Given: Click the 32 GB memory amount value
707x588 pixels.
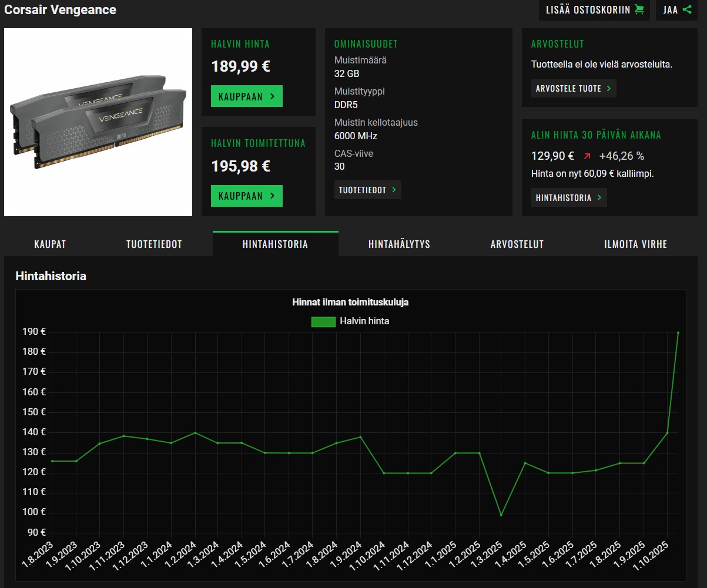Looking at the screenshot, I should pos(347,73).
